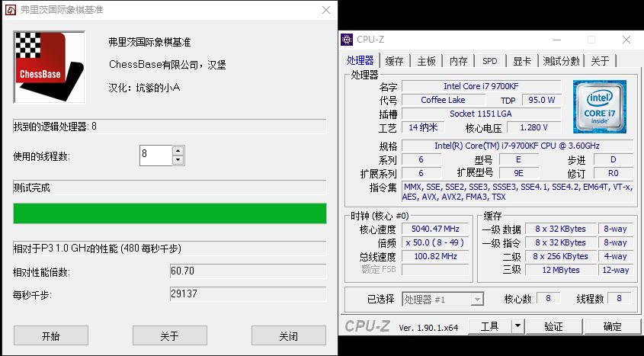Click the level 3 cache 12 MBytes value
This screenshot has height=356, width=644.
(561, 270)
